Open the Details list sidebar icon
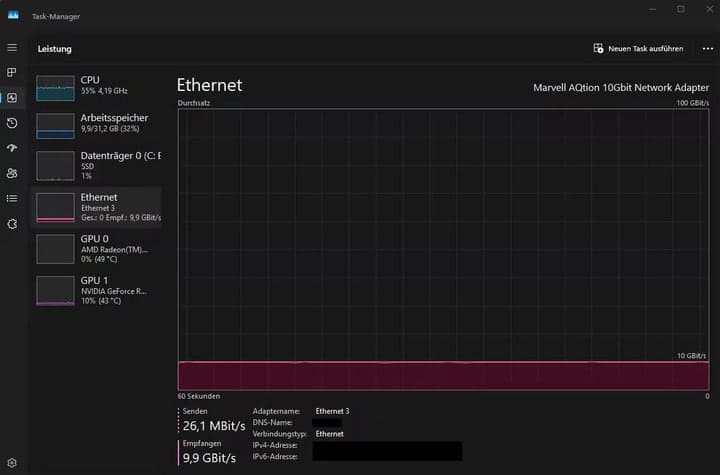This screenshot has height=475, width=720. tap(12, 198)
